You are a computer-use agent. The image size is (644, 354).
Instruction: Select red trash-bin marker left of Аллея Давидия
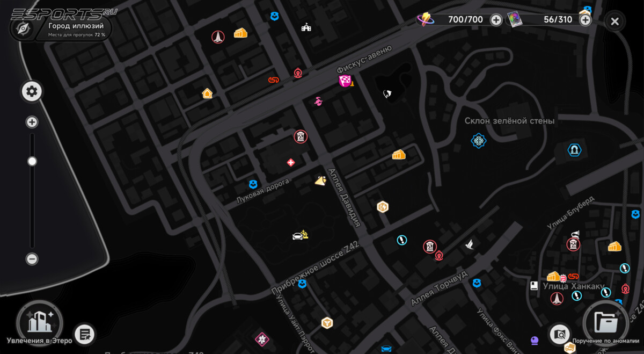301,136
